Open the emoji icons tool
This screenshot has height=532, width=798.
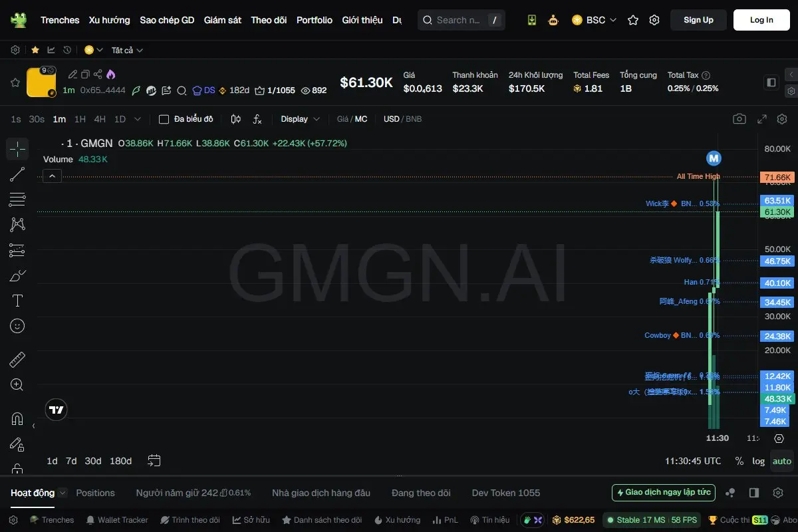pyautogui.click(x=17, y=326)
